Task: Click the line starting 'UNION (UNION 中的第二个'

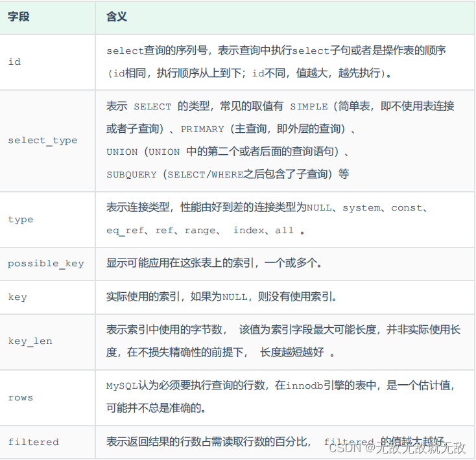Action: [x=228, y=152]
